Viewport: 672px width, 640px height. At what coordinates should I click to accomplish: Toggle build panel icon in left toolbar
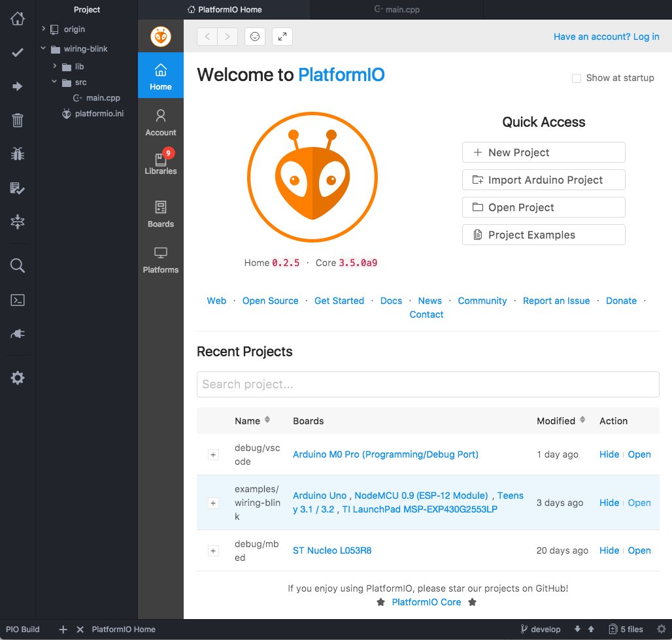(x=18, y=222)
